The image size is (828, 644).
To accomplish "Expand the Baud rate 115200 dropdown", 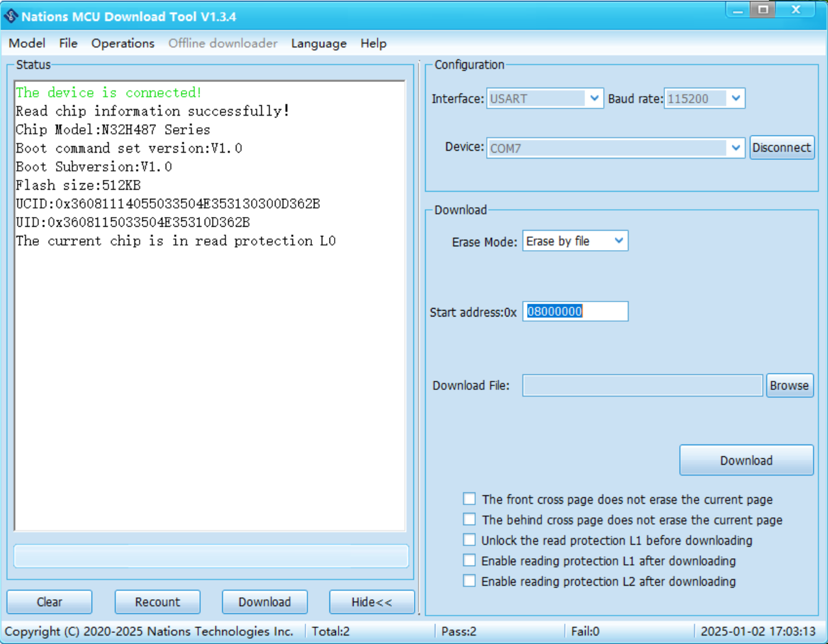I will (736, 99).
